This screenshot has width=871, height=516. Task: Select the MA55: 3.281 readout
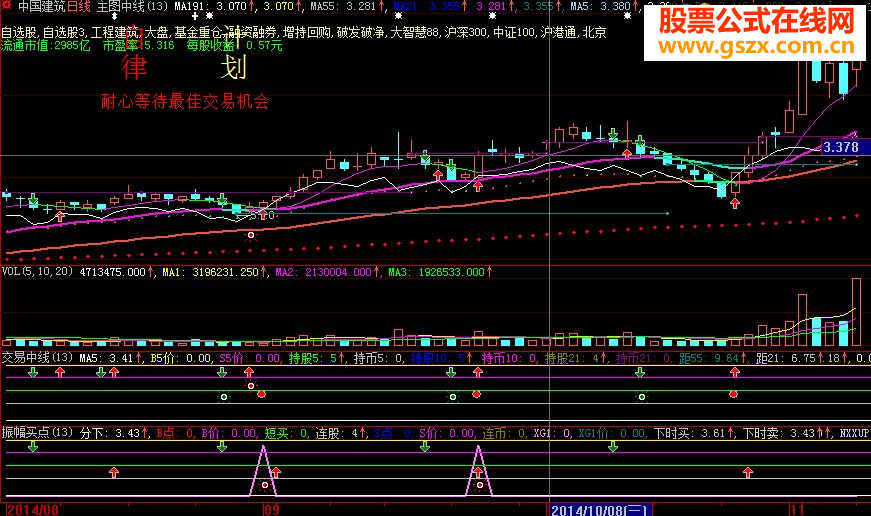point(347,7)
